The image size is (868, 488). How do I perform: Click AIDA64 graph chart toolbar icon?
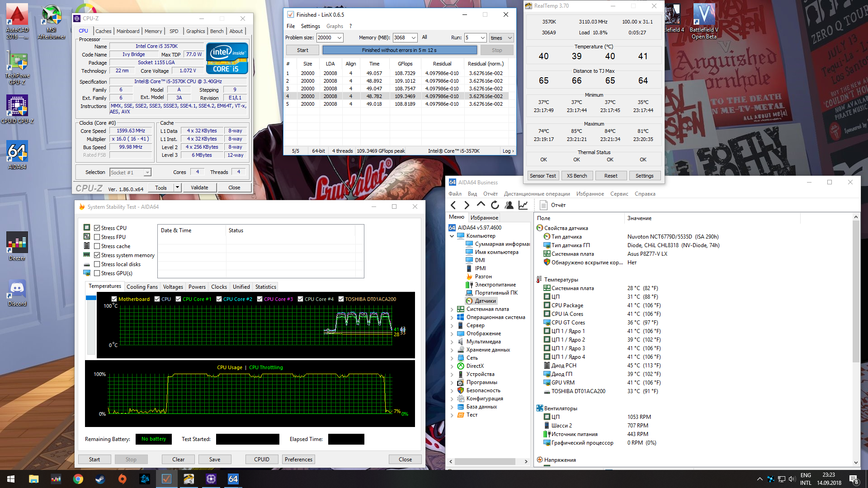pyautogui.click(x=523, y=205)
